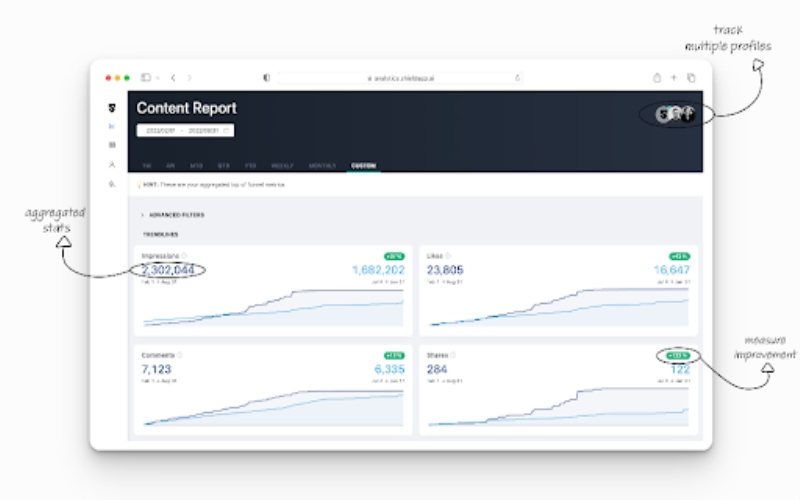Click the browser address bar

[x=400, y=77]
